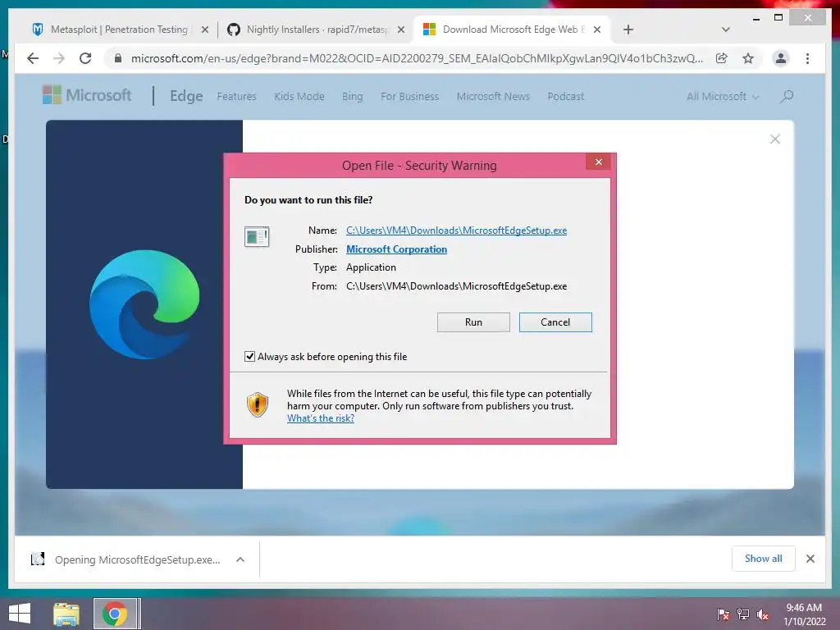Click the Chrome taskbar icon
Image resolution: width=840 pixels, height=630 pixels.
coord(116,614)
